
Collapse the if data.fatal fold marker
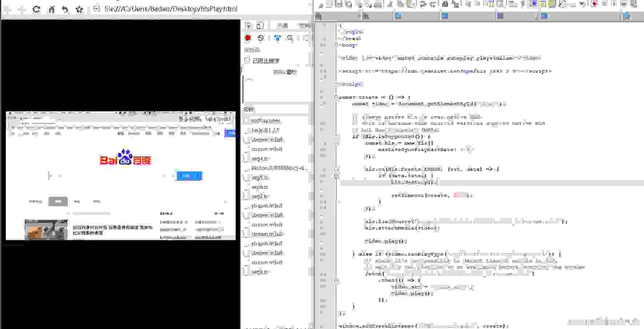[336, 176]
